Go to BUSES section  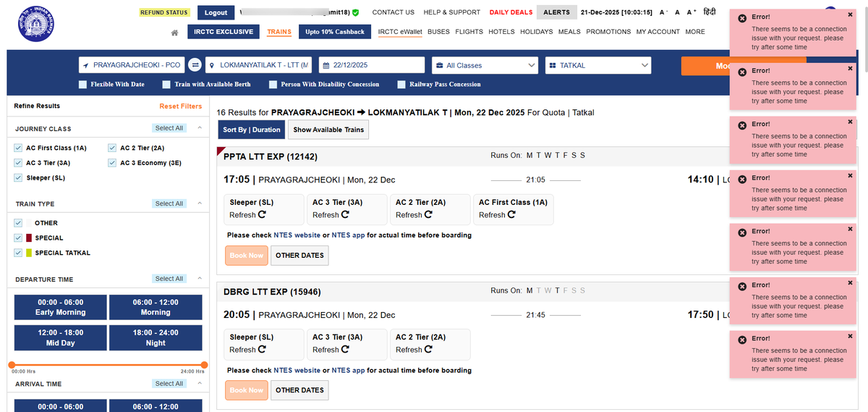coord(438,32)
